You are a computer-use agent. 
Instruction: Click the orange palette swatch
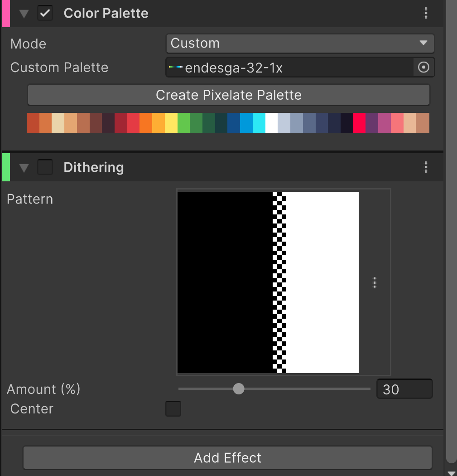146,123
